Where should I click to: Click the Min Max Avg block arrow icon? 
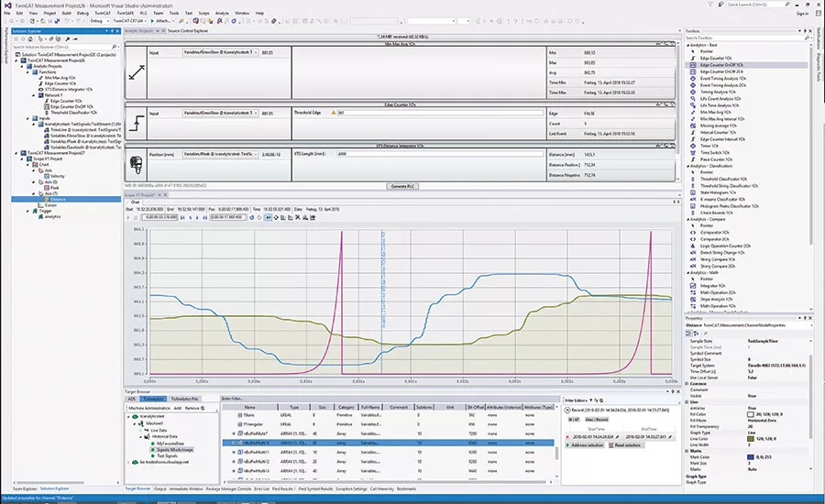[x=137, y=72]
